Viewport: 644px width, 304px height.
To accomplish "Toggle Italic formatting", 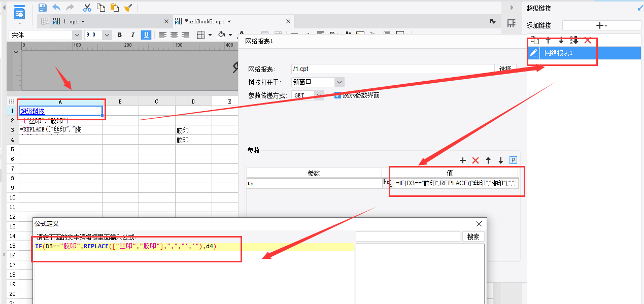I will (133, 35).
